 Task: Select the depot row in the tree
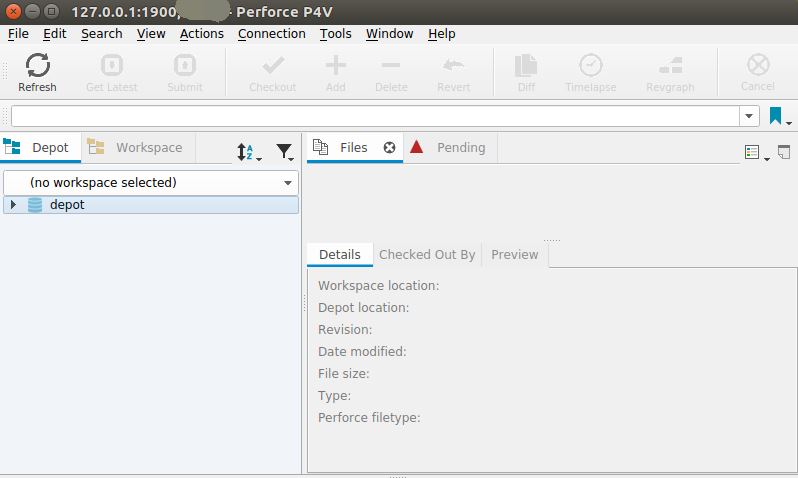[x=151, y=205]
